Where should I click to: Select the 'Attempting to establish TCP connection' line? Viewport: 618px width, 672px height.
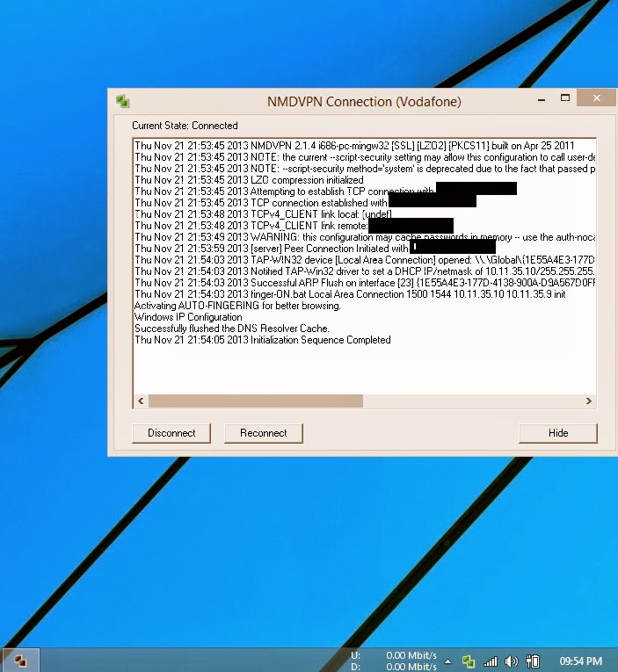pos(285,191)
